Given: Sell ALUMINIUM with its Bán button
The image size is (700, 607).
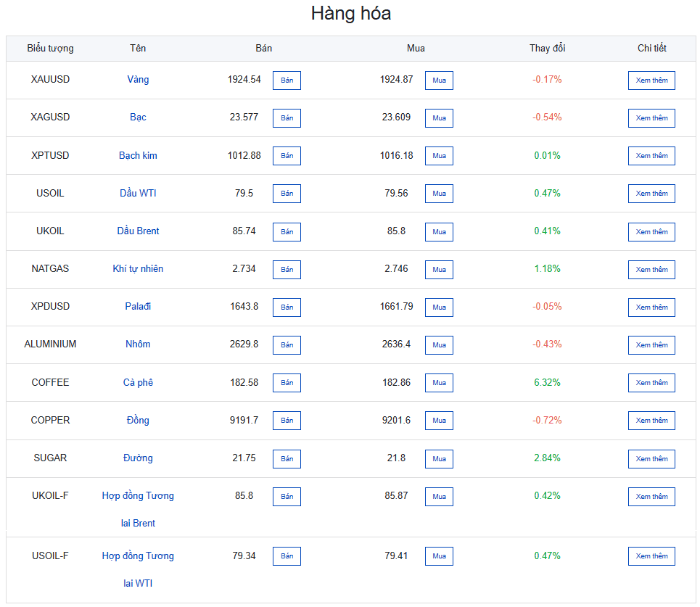Looking at the screenshot, I should point(287,345).
